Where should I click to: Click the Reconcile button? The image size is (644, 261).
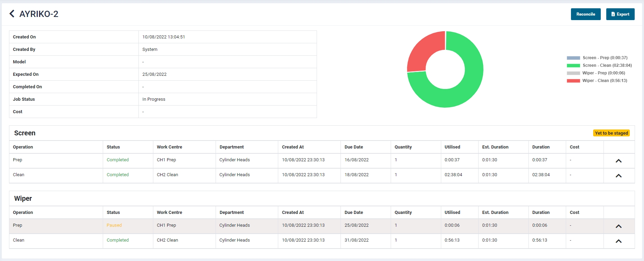pos(586,14)
